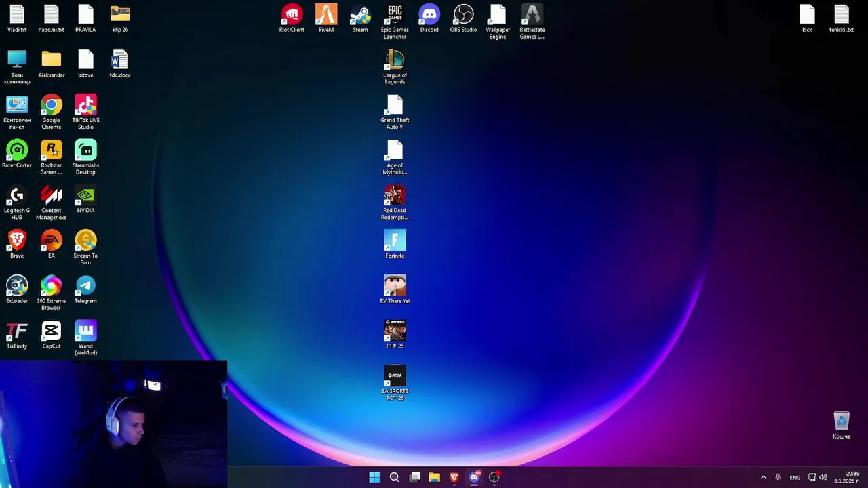Select the Discord desktop icon
Image resolution: width=868 pixels, height=488 pixels.
(429, 19)
